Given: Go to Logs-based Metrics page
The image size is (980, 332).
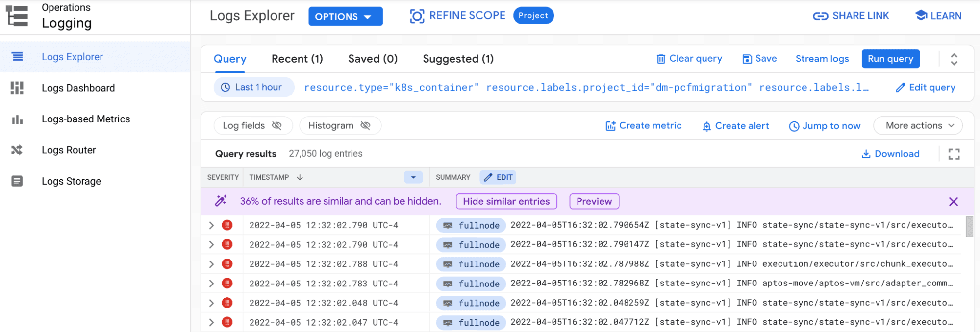Looking at the screenshot, I should pyautogui.click(x=85, y=119).
